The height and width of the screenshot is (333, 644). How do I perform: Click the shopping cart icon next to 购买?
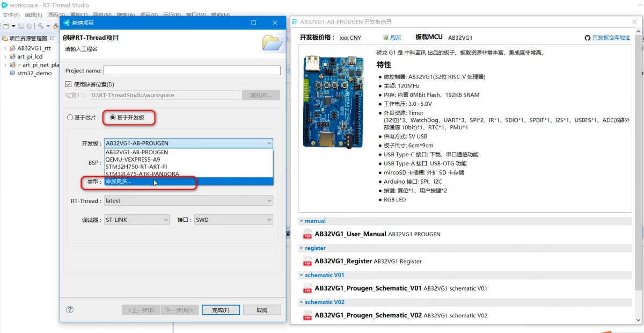pos(385,38)
